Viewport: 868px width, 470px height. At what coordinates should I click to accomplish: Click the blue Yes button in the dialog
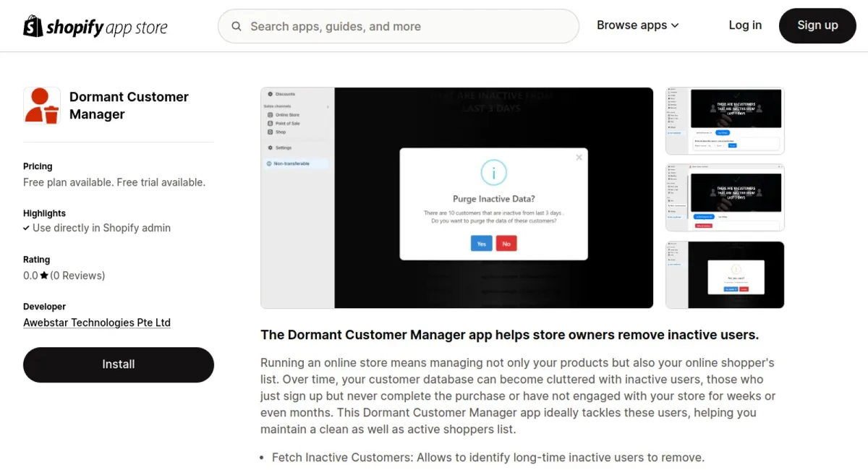[x=481, y=244]
